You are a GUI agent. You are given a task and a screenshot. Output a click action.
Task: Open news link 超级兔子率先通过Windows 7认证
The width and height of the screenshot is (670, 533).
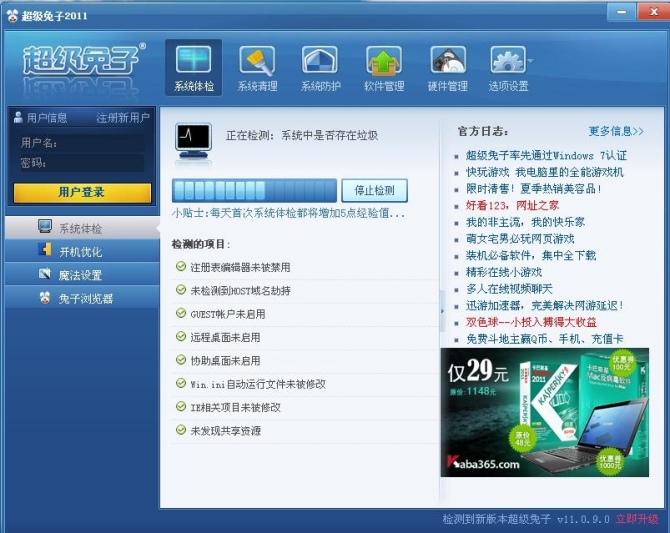pos(547,155)
